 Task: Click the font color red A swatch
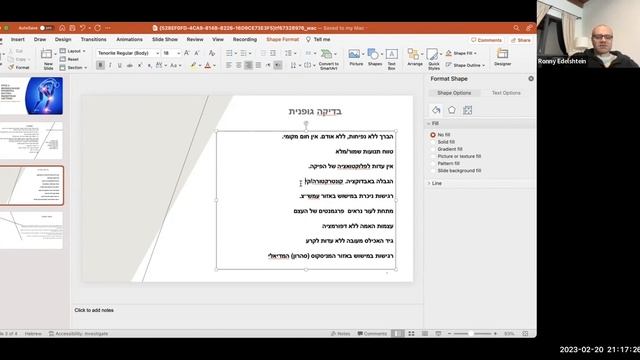coord(208,65)
